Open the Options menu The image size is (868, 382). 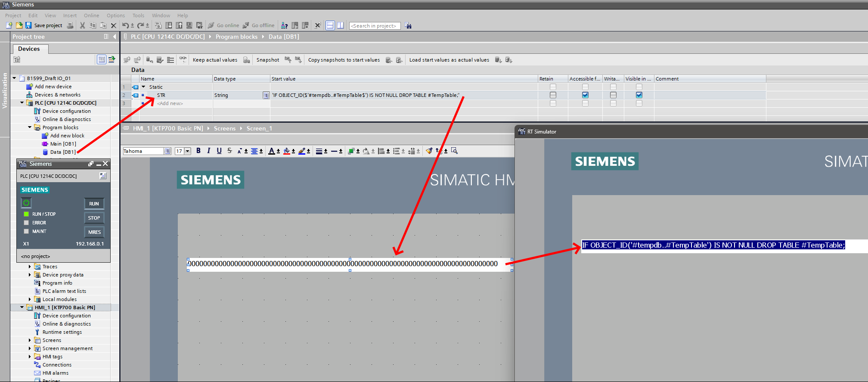coord(116,16)
